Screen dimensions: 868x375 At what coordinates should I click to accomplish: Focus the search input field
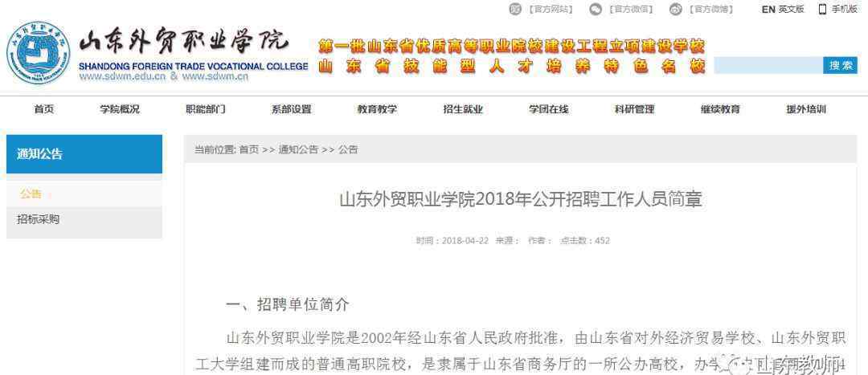(768, 65)
